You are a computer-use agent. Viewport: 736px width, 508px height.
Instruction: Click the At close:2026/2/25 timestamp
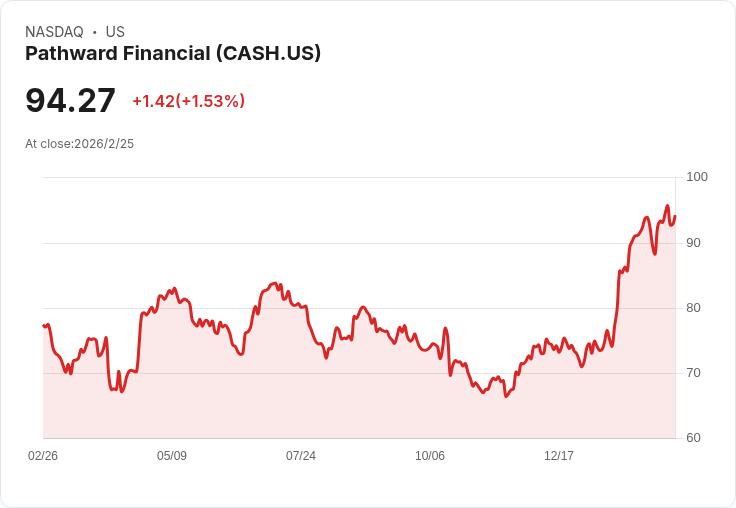click(79, 144)
